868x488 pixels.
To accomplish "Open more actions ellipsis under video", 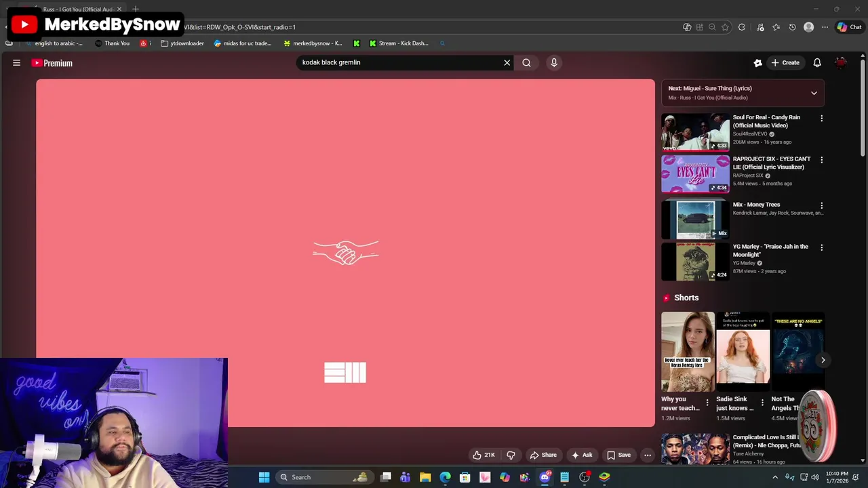I will click(x=648, y=455).
